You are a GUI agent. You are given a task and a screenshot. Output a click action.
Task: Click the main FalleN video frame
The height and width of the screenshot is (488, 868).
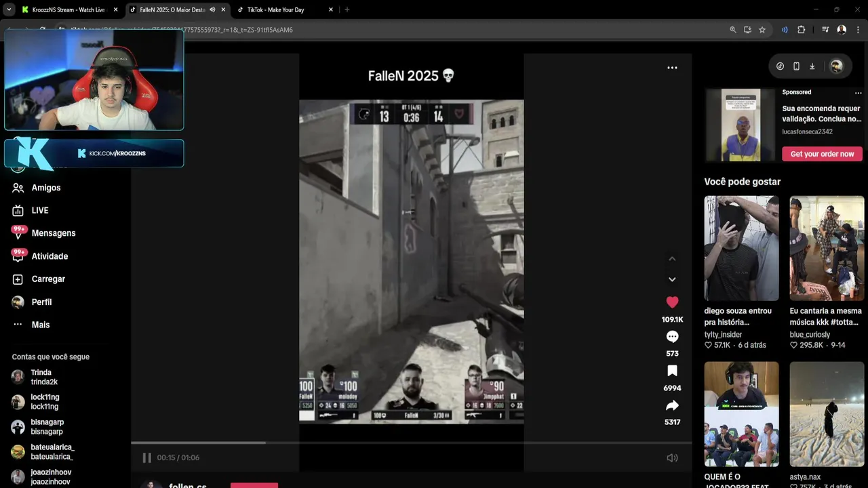tap(411, 262)
